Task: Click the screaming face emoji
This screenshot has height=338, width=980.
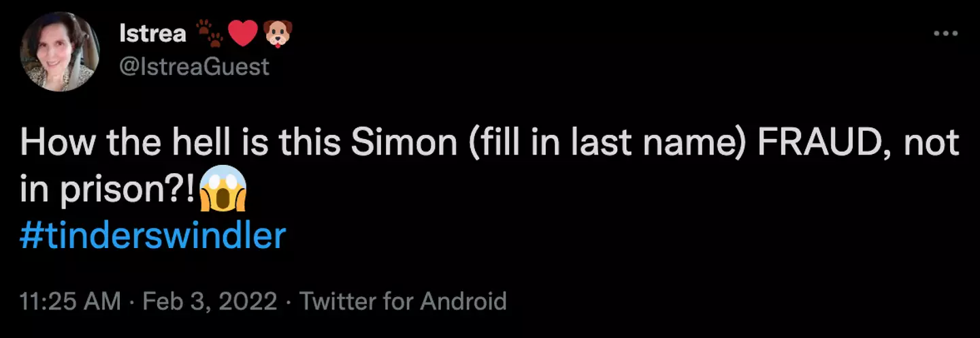Action: (x=223, y=189)
